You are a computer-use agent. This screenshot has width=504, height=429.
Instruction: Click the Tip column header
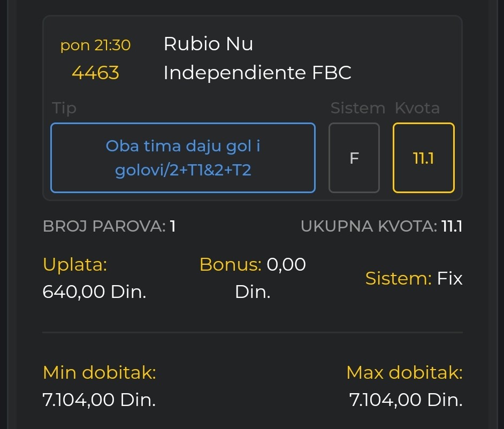(64, 108)
